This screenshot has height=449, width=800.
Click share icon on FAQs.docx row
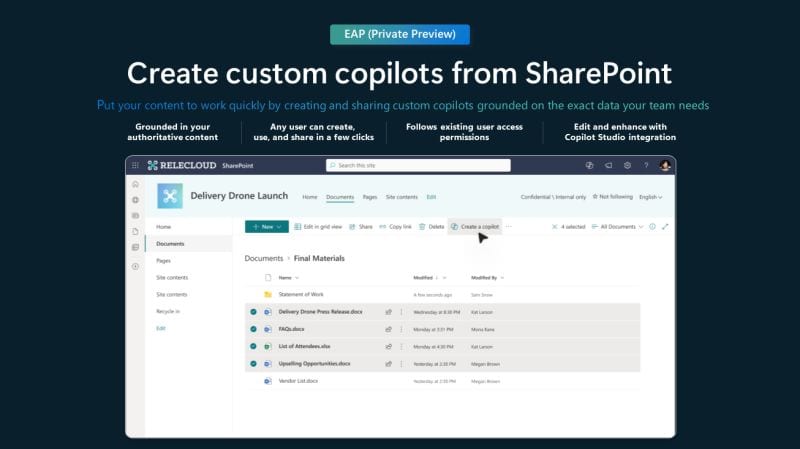pos(388,329)
